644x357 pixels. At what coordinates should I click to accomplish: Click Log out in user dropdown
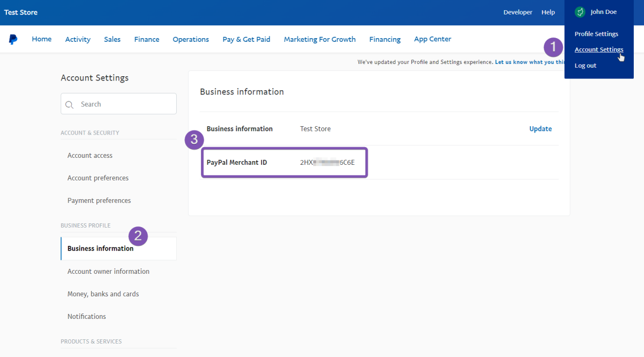[585, 65]
